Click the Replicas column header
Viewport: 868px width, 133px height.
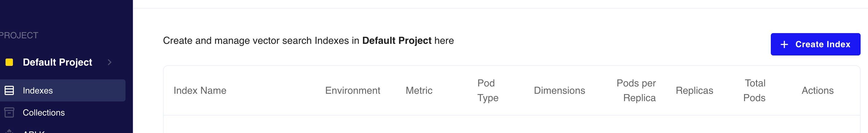click(694, 90)
